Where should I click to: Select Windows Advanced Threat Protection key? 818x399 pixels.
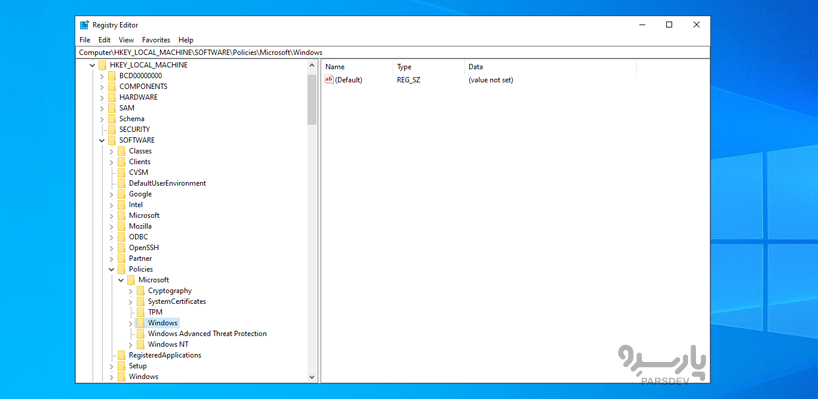pos(207,333)
